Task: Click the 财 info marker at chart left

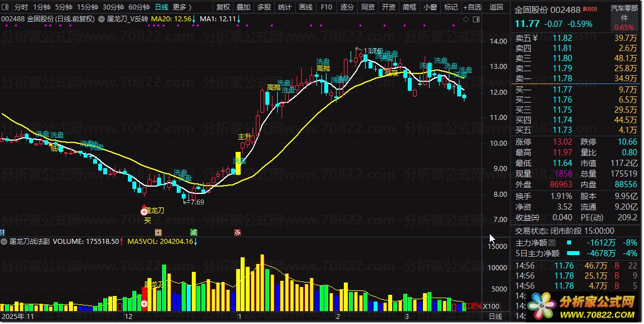Action: (x=2, y=233)
